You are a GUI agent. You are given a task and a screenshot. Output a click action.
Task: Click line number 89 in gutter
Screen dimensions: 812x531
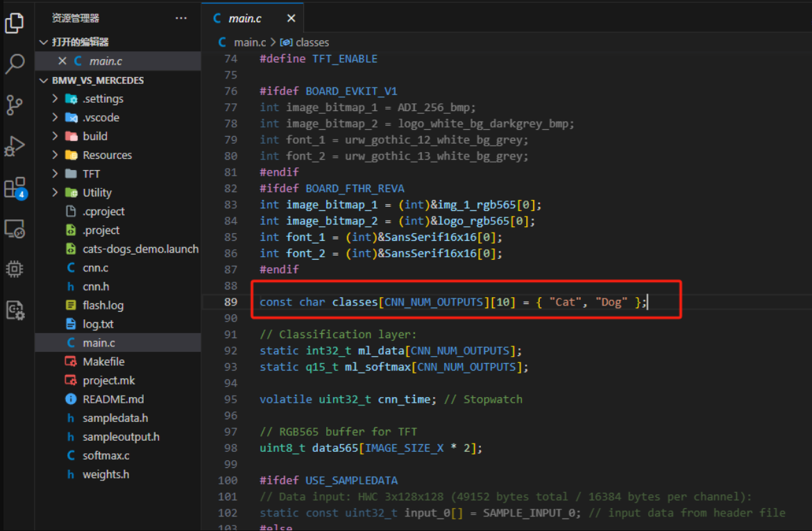(230, 302)
